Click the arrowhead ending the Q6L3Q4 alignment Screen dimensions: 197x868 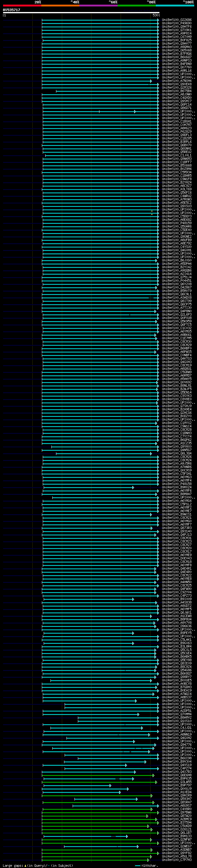[151, 454]
